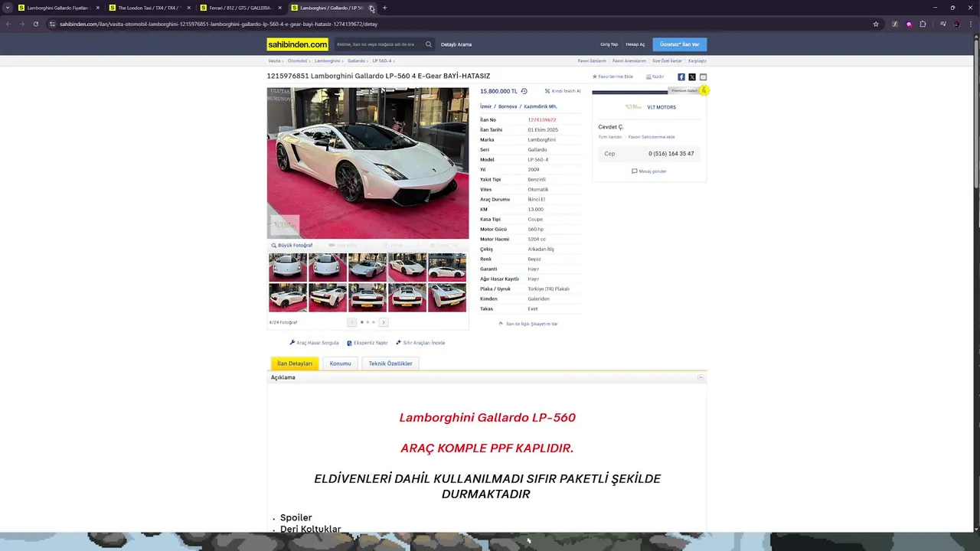
Task: Click İzmir location link
Action: point(485,106)
